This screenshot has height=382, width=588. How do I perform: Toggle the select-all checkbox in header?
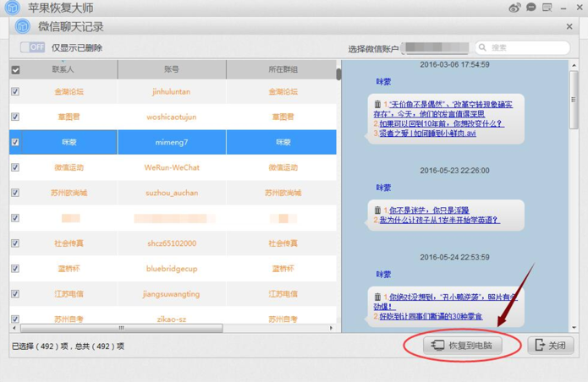point(15,70)
